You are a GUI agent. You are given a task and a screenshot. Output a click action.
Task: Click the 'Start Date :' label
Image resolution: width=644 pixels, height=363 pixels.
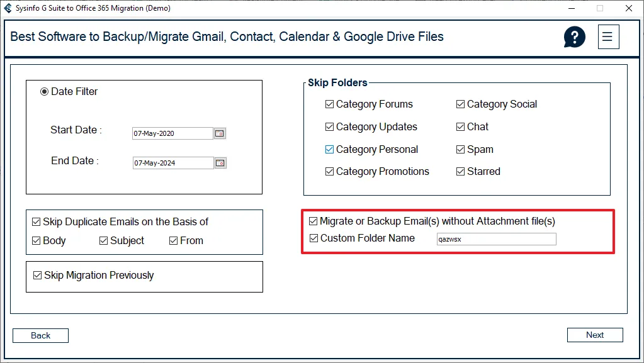[x=76, y=130]
